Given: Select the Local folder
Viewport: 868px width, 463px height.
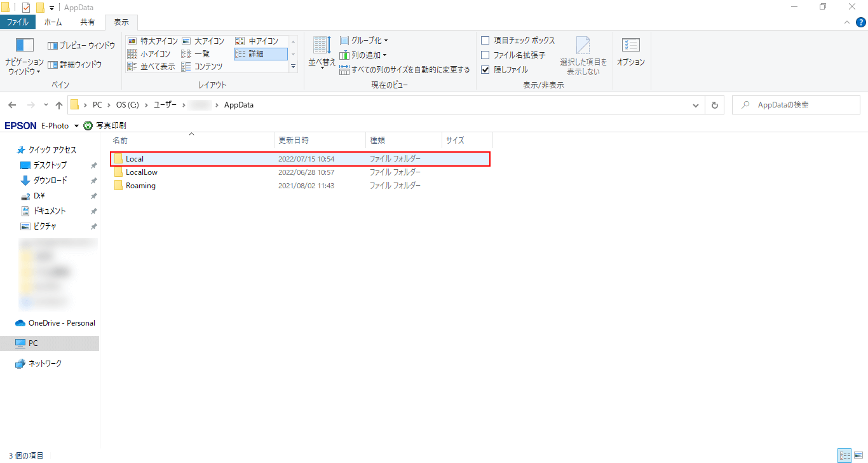Looking at the screenshot, I should (x=300, y=159).
